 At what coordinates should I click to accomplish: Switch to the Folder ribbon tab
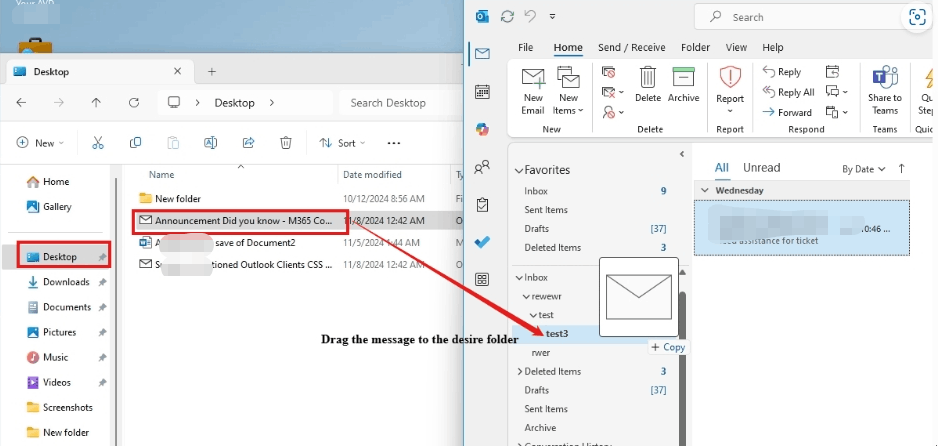pos(695,47)
